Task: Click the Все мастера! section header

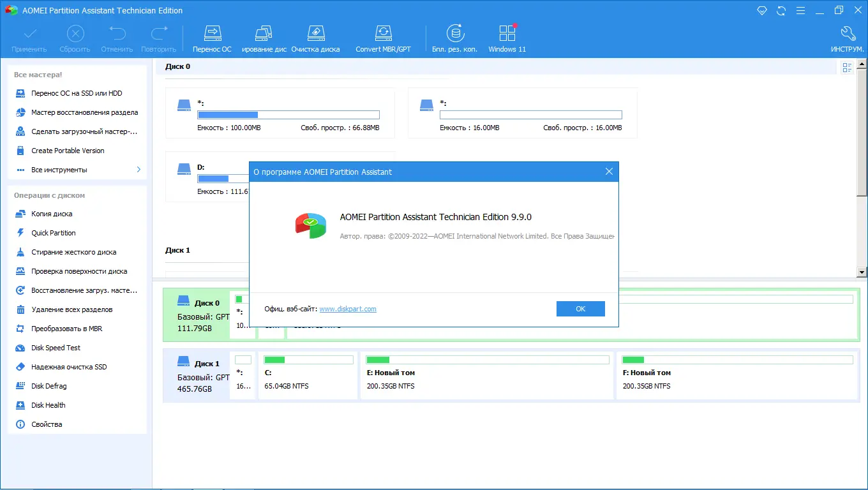Action: (x=38, y=75)
